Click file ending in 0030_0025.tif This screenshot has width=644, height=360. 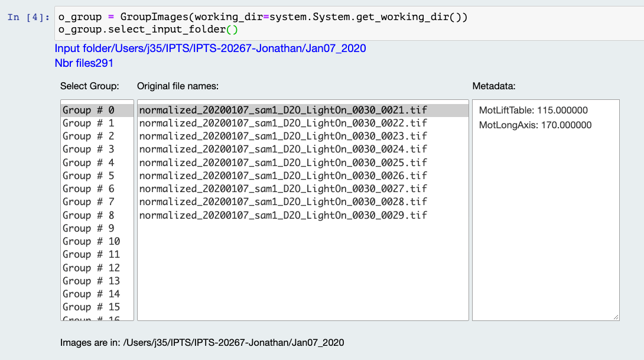282,163
